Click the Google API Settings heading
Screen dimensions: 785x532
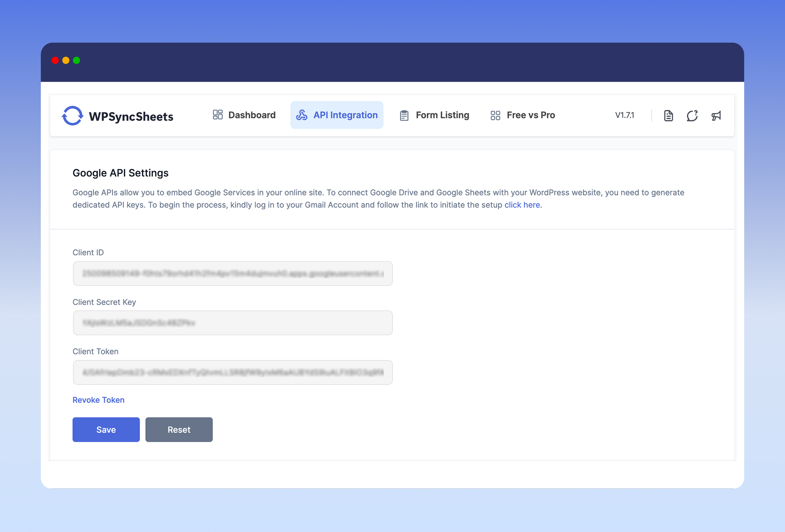click(x=121, y=173)
